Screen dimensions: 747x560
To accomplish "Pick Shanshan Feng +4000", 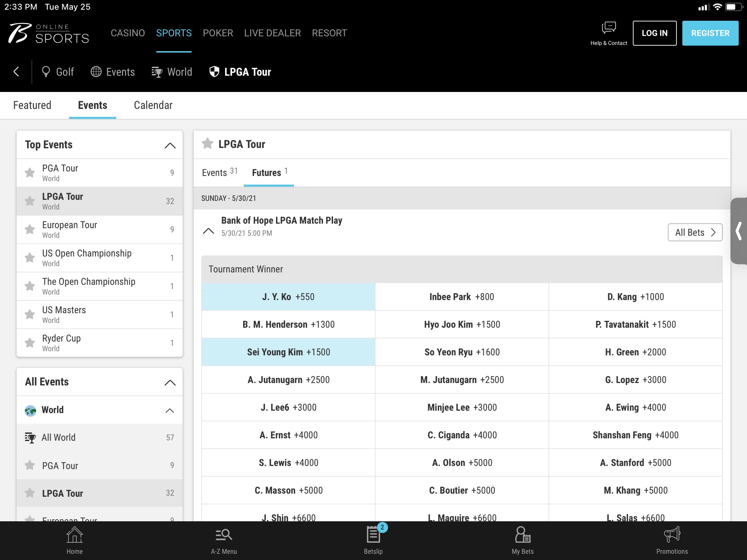I will coord(635,435).
